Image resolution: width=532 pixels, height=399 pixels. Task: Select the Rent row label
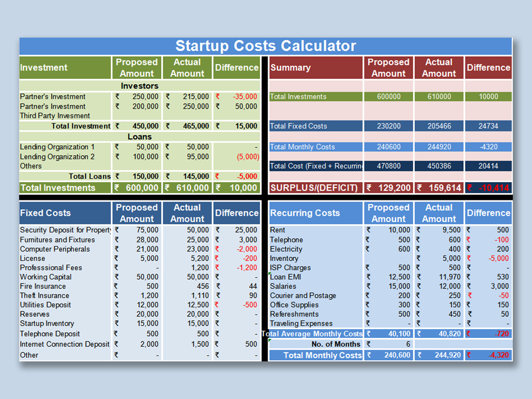pyautogui.click(x=277, y=230)
